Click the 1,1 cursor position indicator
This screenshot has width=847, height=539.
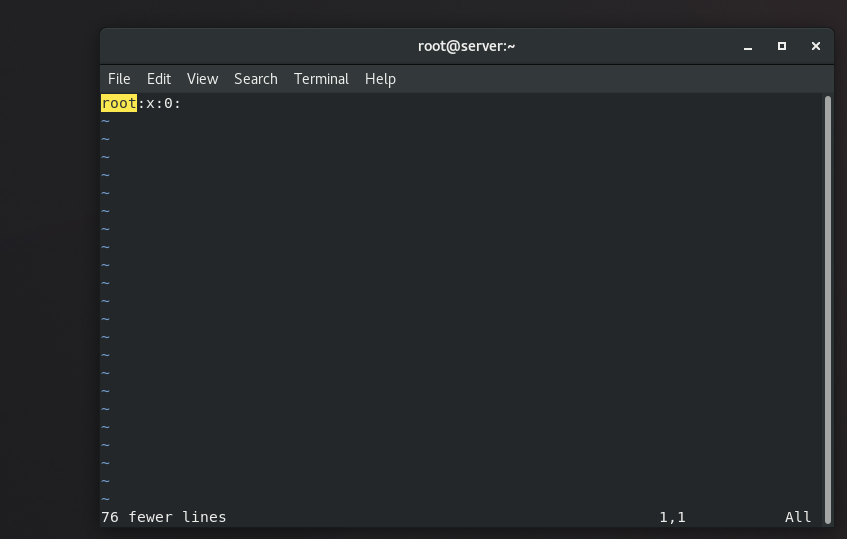tap(672, 517)
